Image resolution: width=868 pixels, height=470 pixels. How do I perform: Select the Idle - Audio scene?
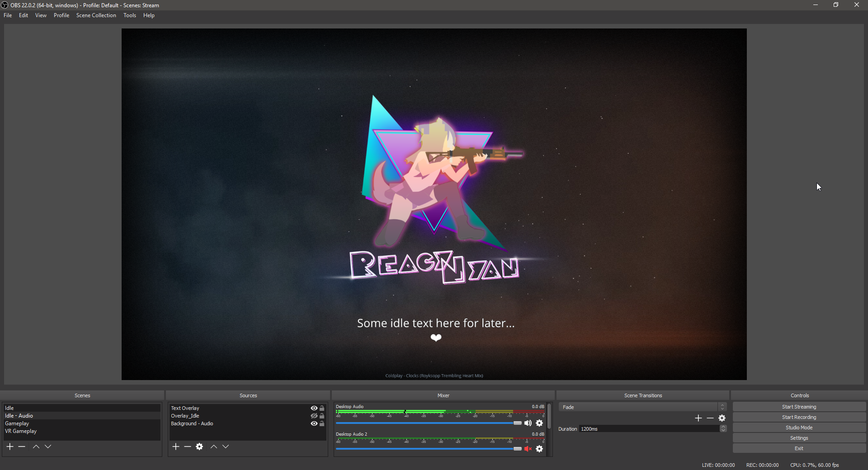[82, 416]
